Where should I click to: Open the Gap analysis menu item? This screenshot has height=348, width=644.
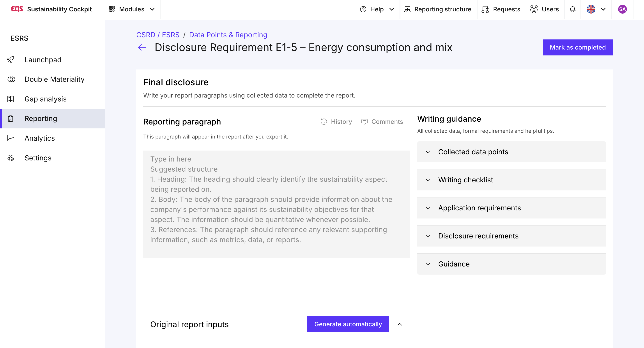[x=46, y=99]
